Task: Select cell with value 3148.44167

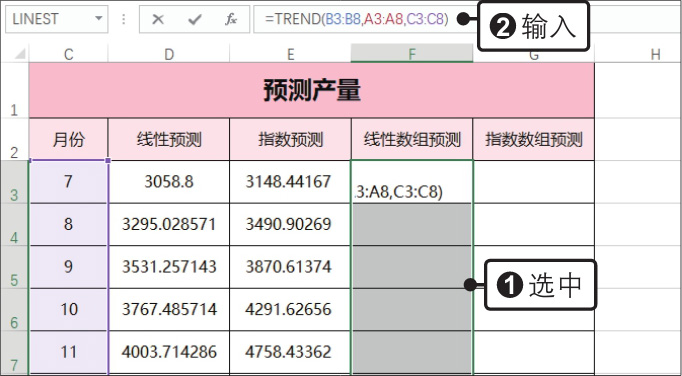Action: click(290, 182)
